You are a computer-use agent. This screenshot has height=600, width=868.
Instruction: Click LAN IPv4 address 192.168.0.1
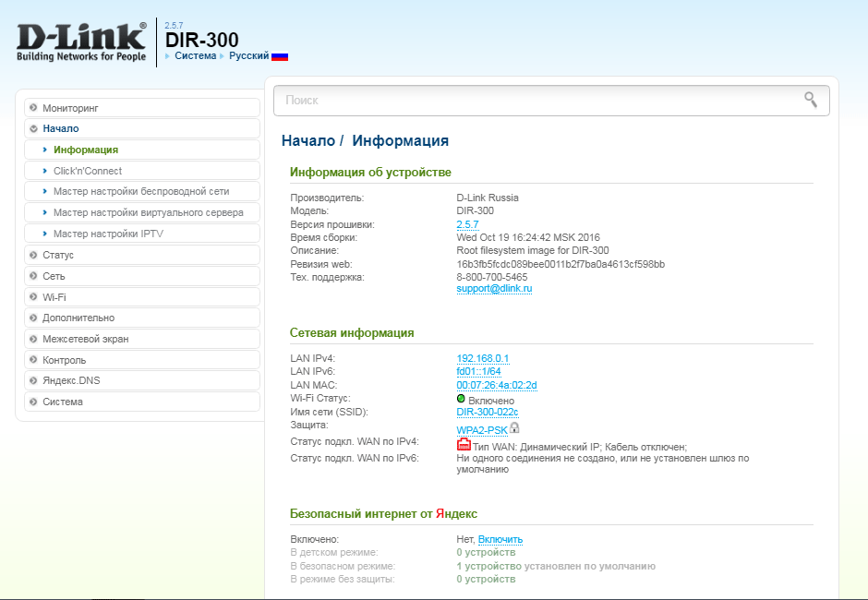point(483,358)
